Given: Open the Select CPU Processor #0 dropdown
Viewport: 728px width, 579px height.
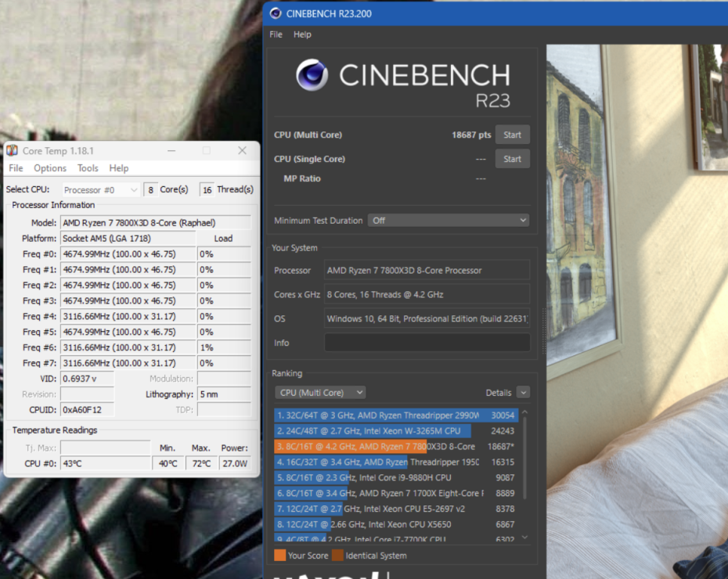Looking at the screenshot, I should pyautogui.click(x=101, y=190).
